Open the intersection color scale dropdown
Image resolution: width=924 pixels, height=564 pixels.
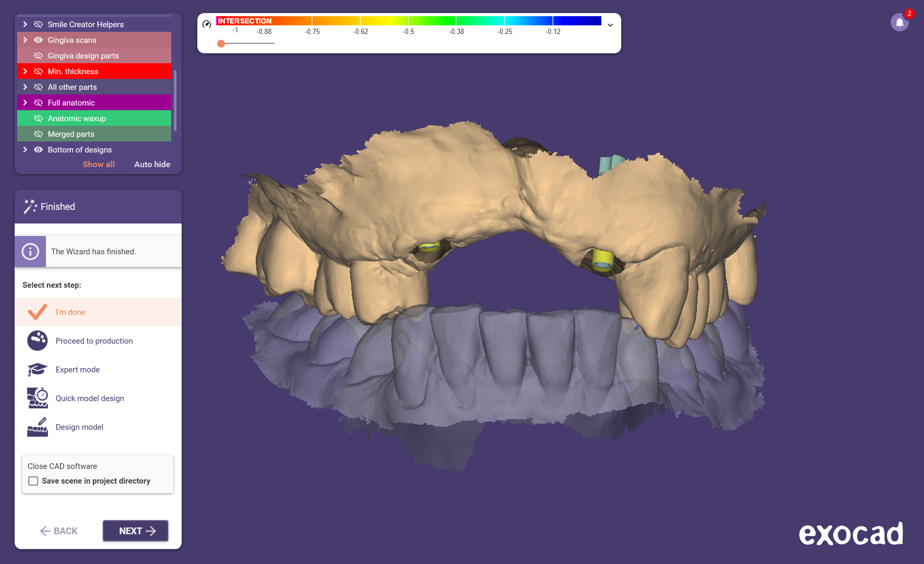pos(610,25)
